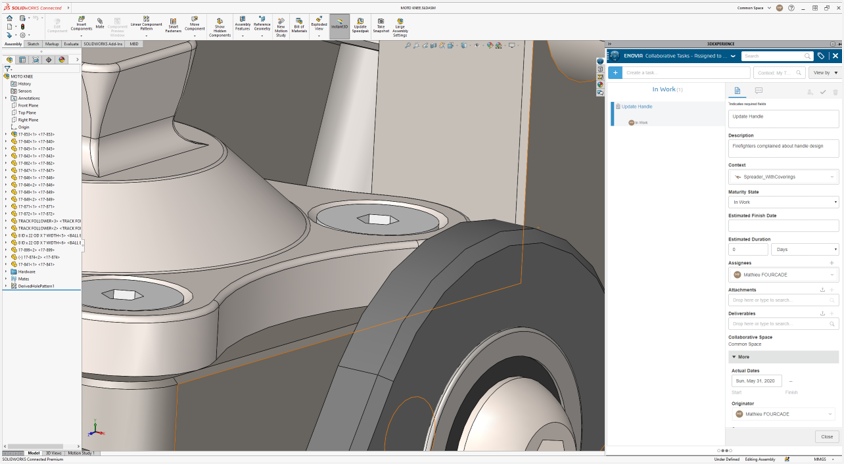Toggle Show Hidden Components

coord(220,25)
